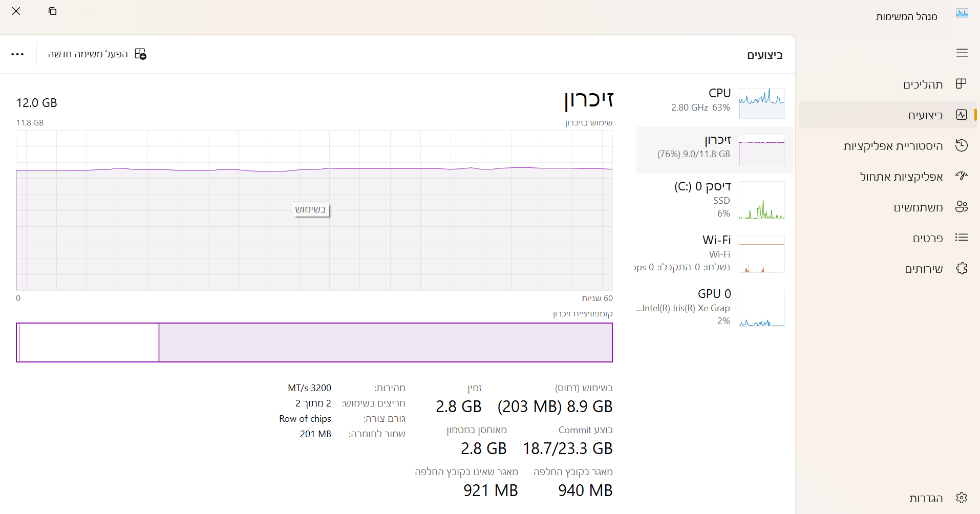The height and width of the screenshot is (514, 980).
Task: Click the Settings gear icon
Action: pos(961,498)
